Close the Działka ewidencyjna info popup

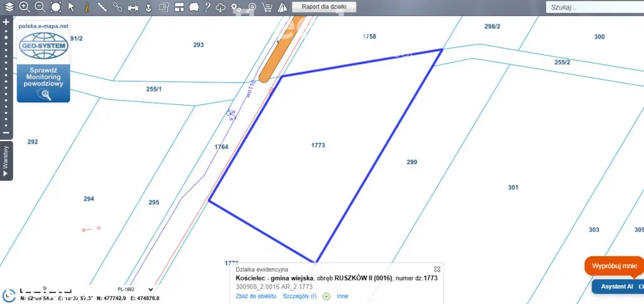[x=437, y=269]
